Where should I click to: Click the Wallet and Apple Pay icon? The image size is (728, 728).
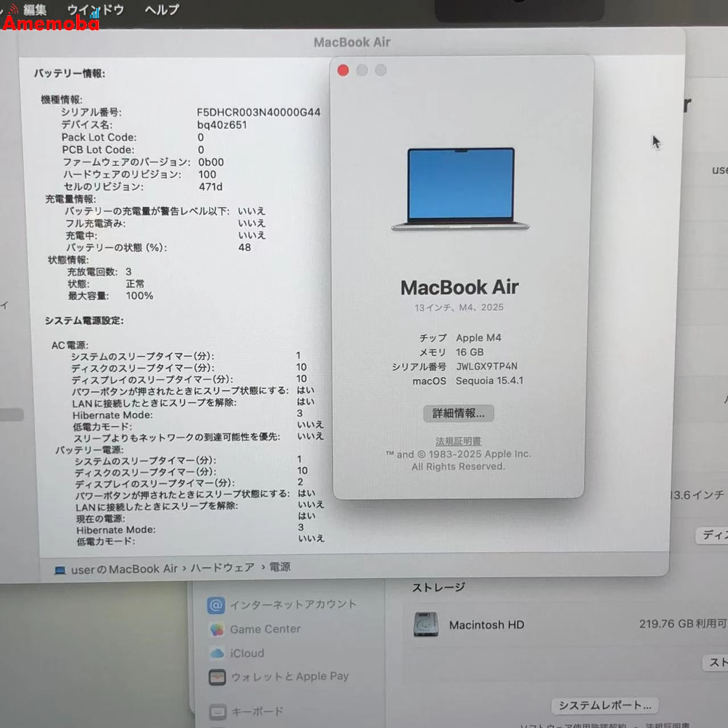(x=217, y=677)
